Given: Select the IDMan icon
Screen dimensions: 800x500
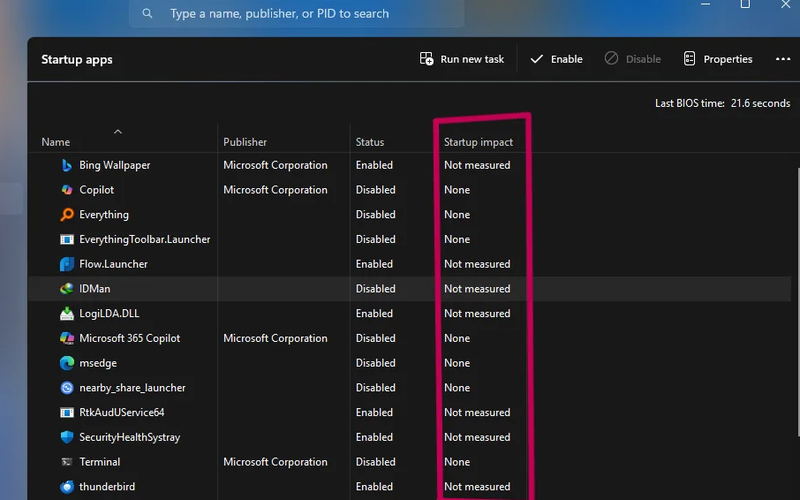Looking at the screenshot, I should coord(67,289).
